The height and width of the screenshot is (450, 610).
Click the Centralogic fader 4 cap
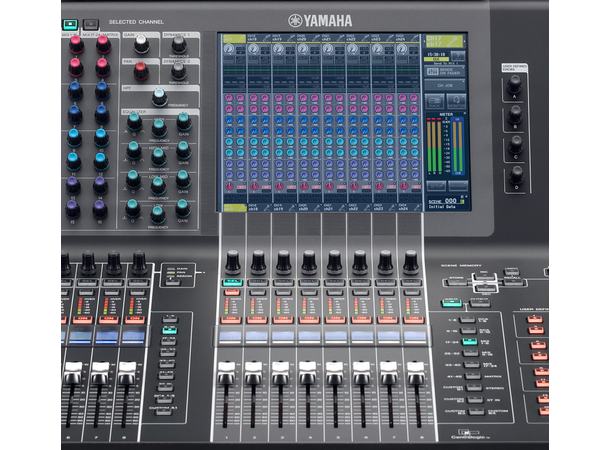point(308,373)
